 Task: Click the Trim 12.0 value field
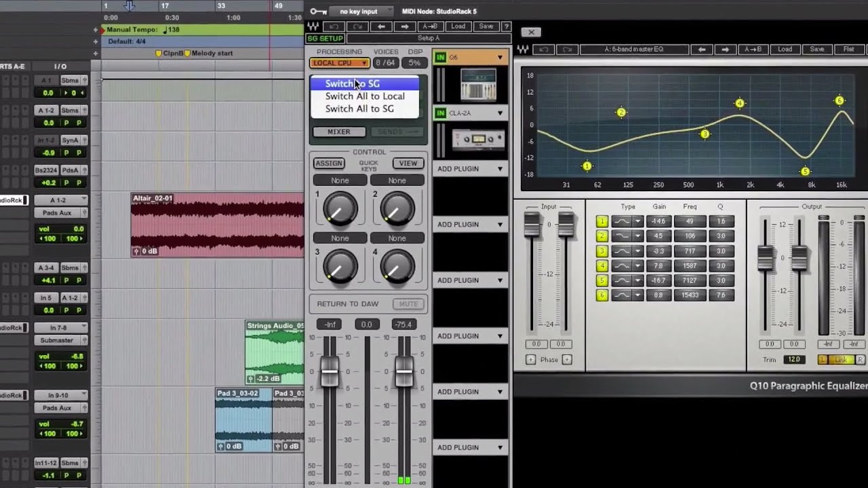793,360
